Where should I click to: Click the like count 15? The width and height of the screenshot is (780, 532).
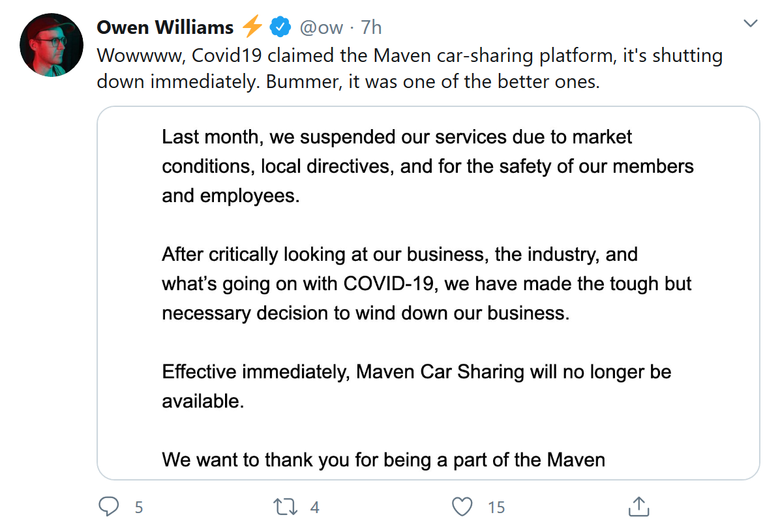click(x=496, y=507)
